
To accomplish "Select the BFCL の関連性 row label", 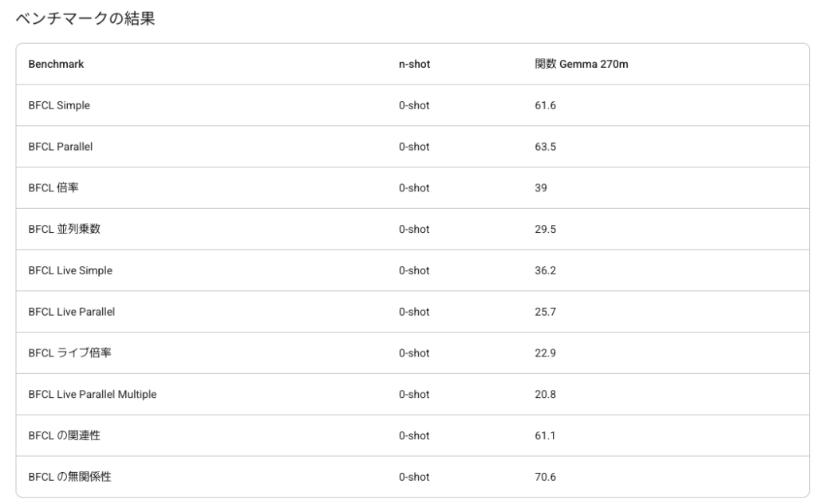I will pyautogui.click(x=64, y=435).
